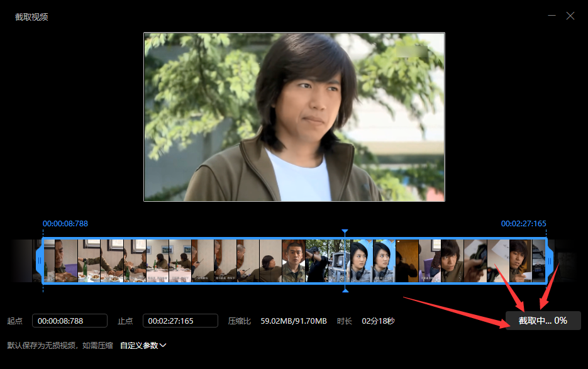Click the 止点 end time input field
Image resolution: width=588 pixels, height=369 pixels.
click(180, 321)
